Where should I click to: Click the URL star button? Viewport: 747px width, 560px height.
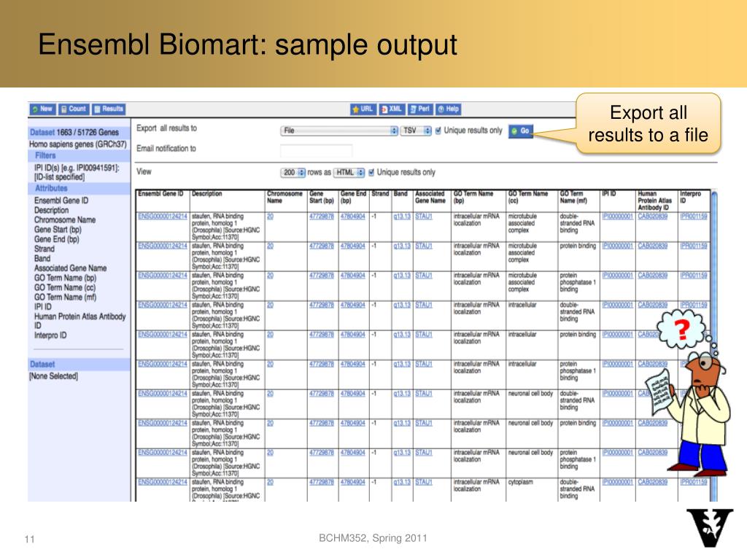363,109
